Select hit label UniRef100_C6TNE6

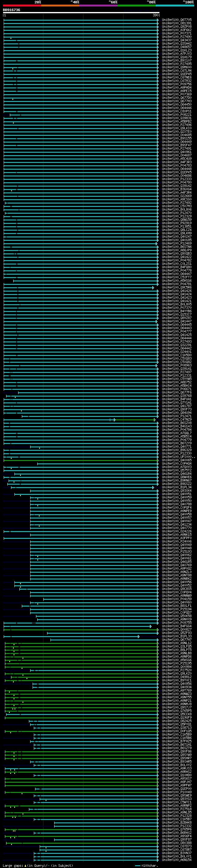pos(177,78)
